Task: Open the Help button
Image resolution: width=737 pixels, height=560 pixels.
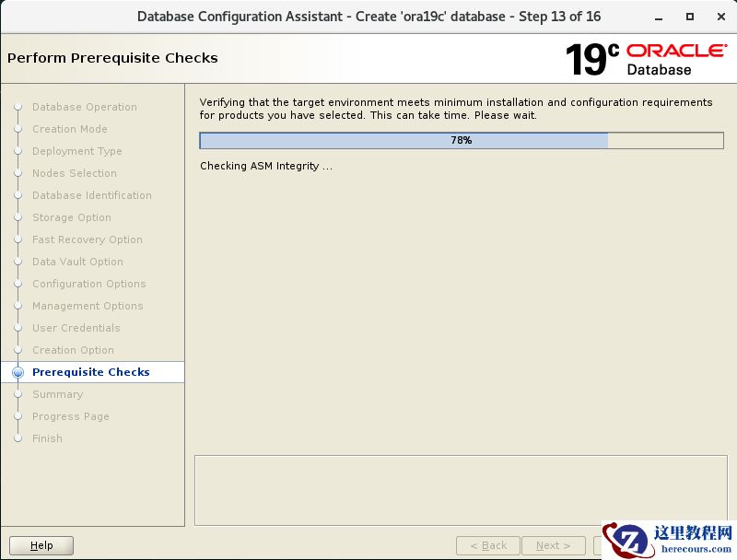Action: [41, 545]
